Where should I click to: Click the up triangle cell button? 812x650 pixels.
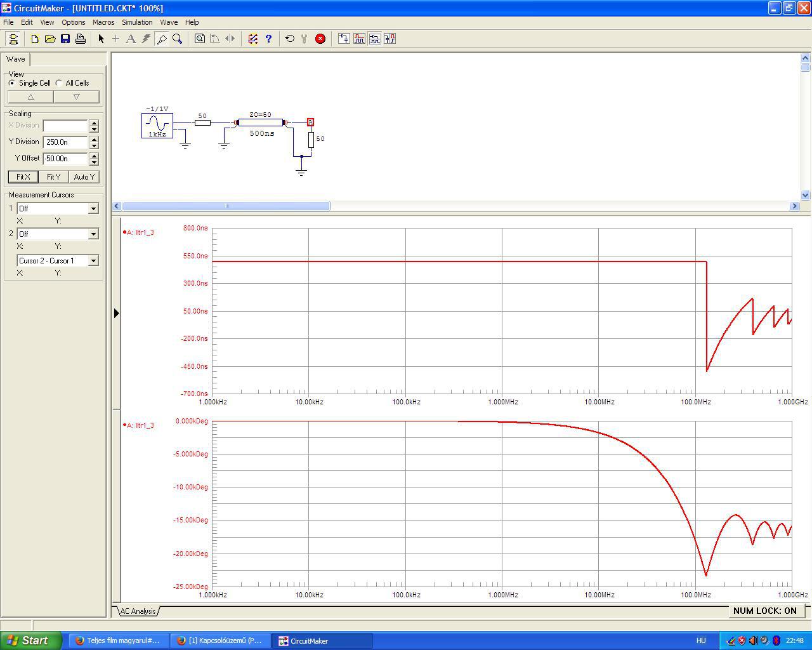(30, 96)
